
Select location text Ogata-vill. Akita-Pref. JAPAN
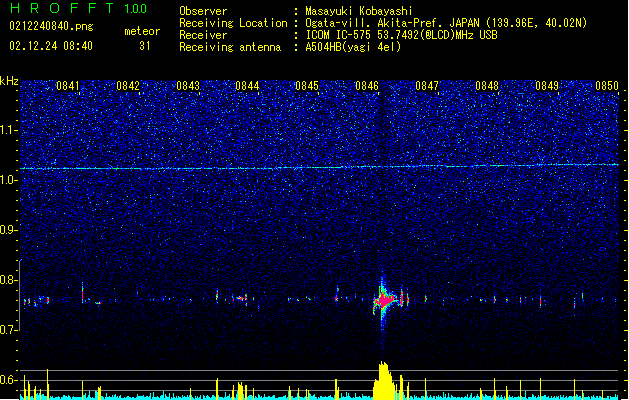392,23
